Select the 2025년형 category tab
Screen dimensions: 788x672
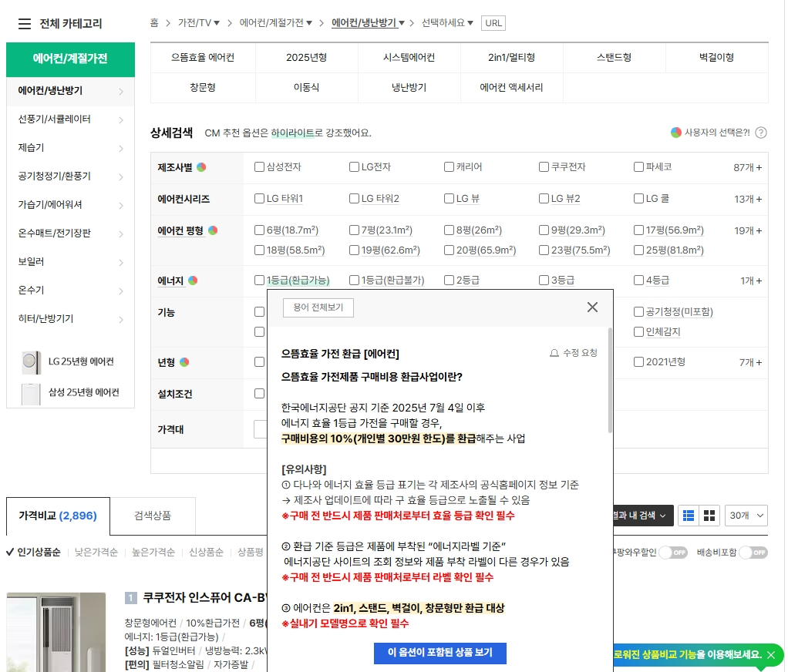[306, 57]
